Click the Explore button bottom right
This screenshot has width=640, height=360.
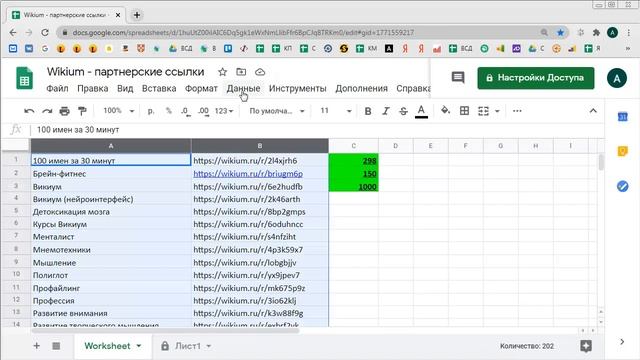[586, 346]
